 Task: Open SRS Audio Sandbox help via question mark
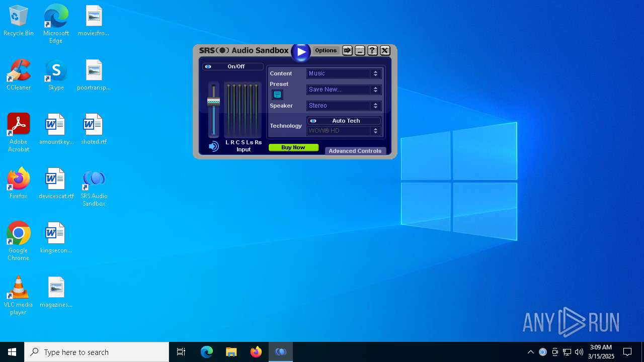[372, 50]
